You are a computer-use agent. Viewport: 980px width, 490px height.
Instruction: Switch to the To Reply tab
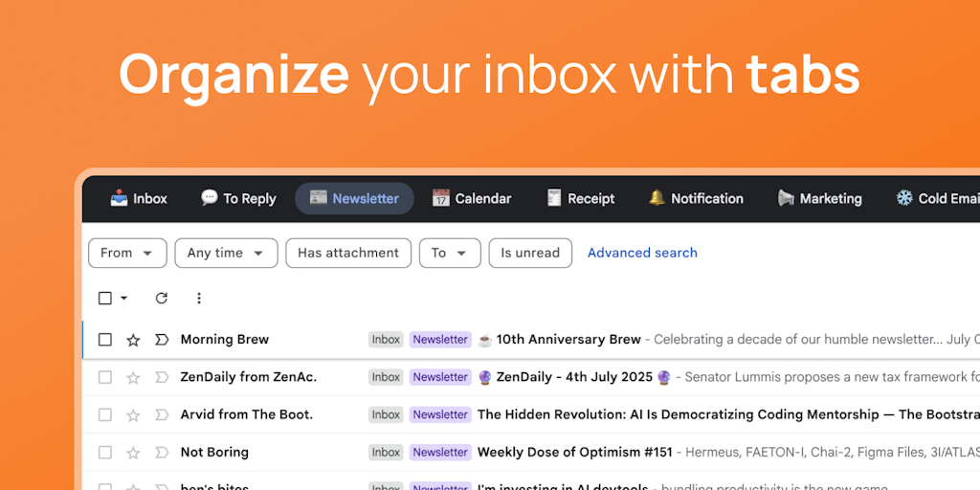238,199
